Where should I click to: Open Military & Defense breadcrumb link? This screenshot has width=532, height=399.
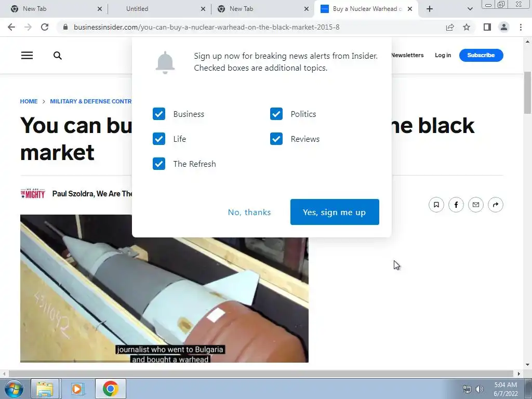tap(91, 101)
